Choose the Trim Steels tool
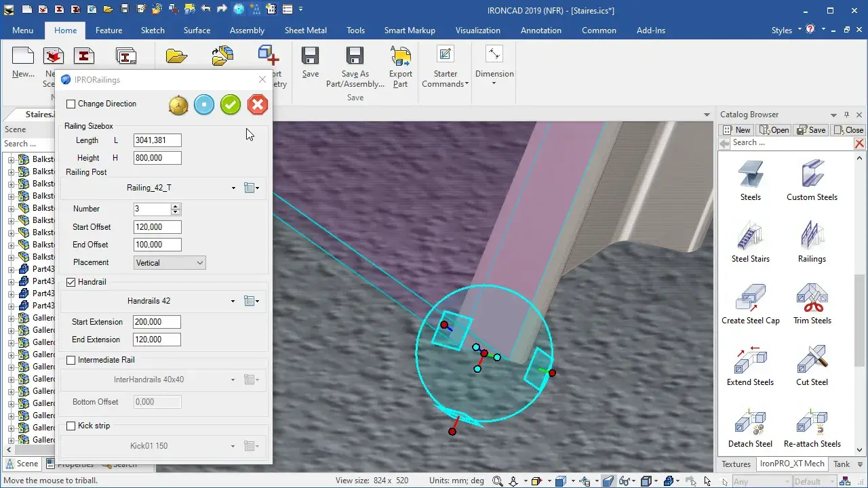The image size is (868, 488). (812, 304)
